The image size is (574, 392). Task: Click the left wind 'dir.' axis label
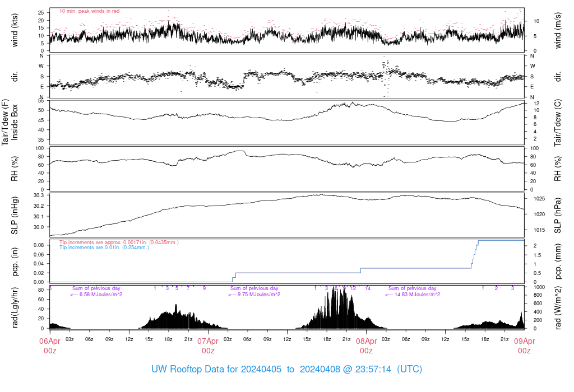15,76
